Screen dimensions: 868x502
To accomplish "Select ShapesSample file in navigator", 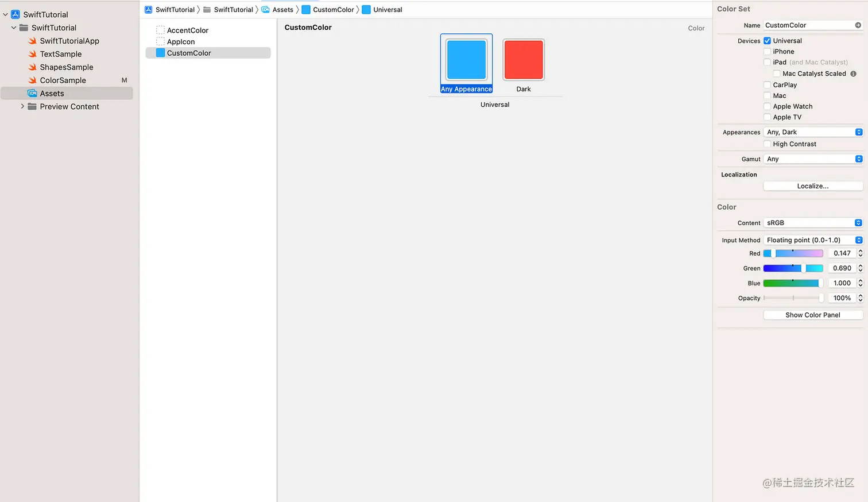I will pos(67,67).
